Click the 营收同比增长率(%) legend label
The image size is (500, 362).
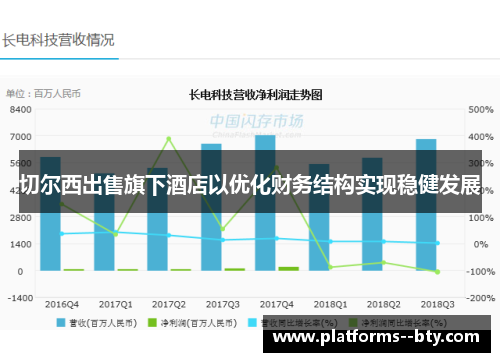point(299,323)
